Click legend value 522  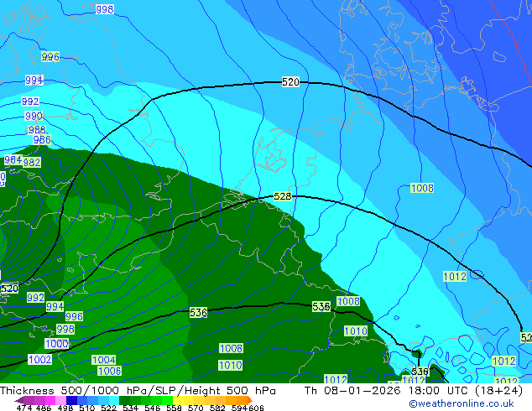[108, 408]
